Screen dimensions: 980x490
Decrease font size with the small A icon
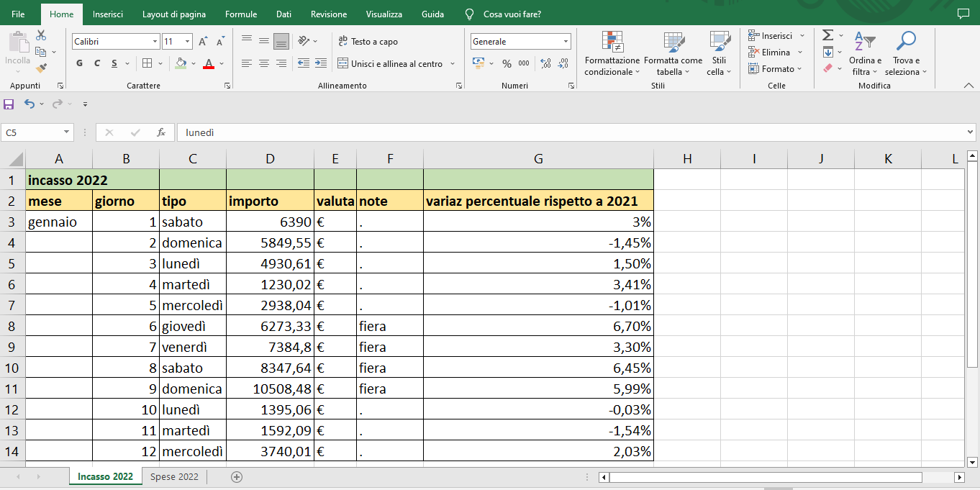point(220,42)
